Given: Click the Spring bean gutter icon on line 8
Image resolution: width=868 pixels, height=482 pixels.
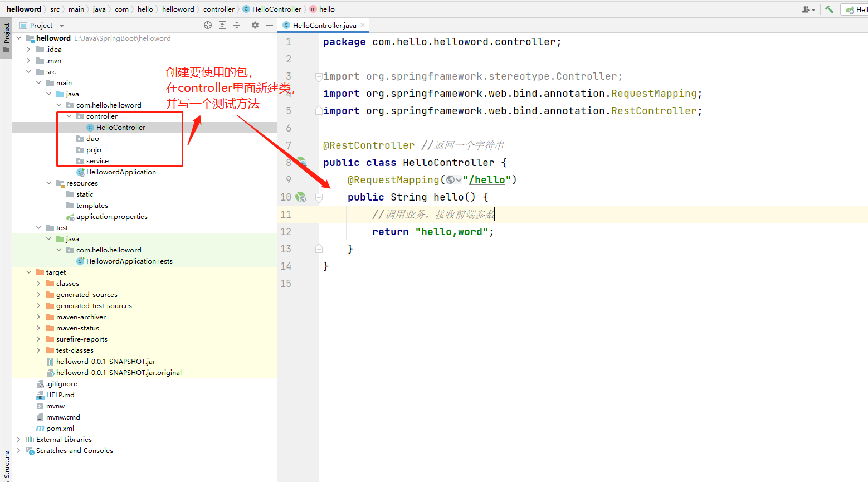Looking at the screenshot, I should pos(301,162).
